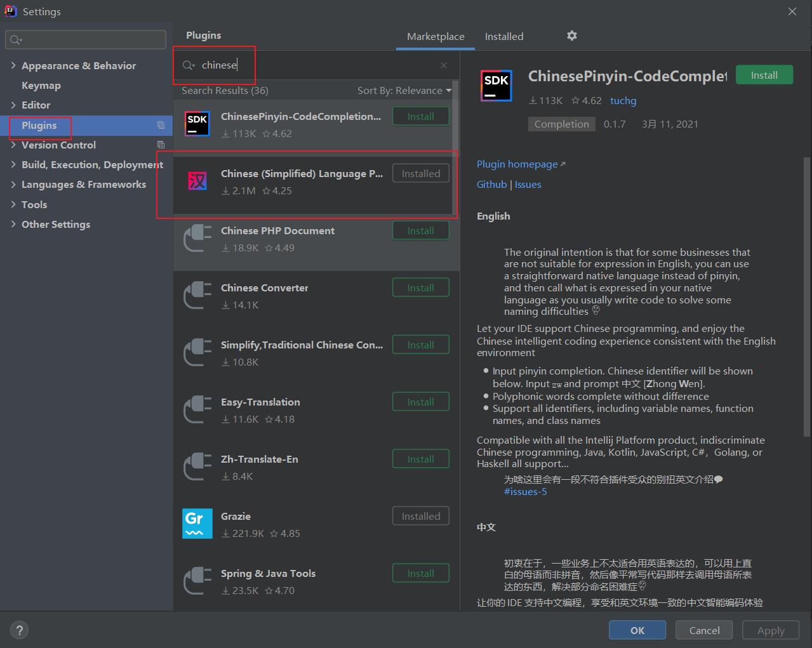Click the description pane vertical scrollbar
Screen dimensions: 812x648
tap(807, 297)
